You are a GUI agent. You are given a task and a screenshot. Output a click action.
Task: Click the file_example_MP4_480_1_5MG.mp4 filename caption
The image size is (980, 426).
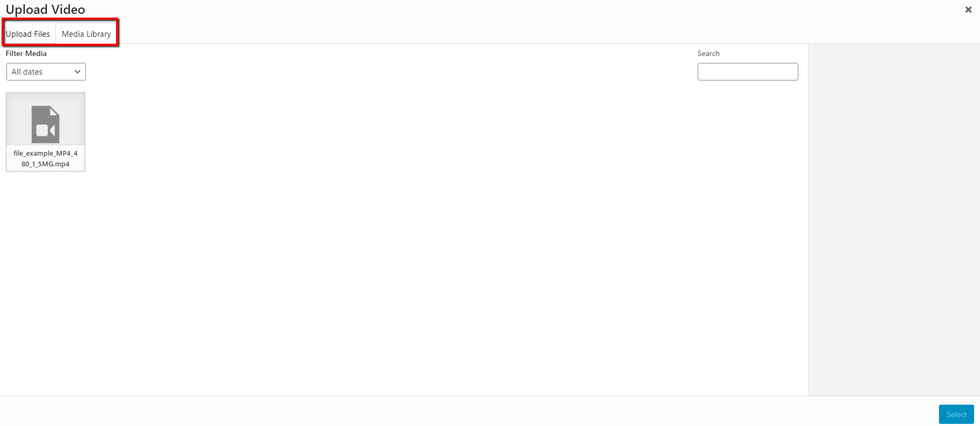pos(45,158)
